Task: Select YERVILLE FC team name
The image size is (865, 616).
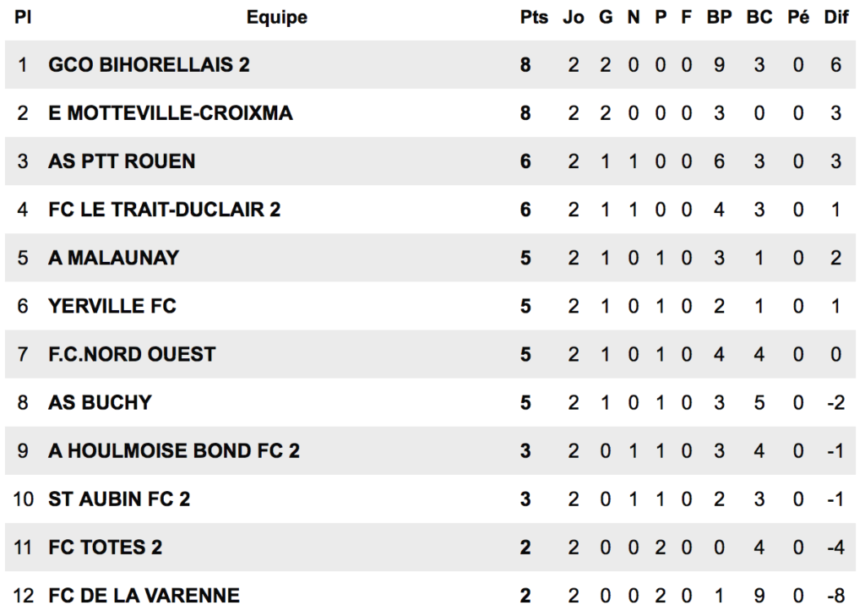Action: 112,306
